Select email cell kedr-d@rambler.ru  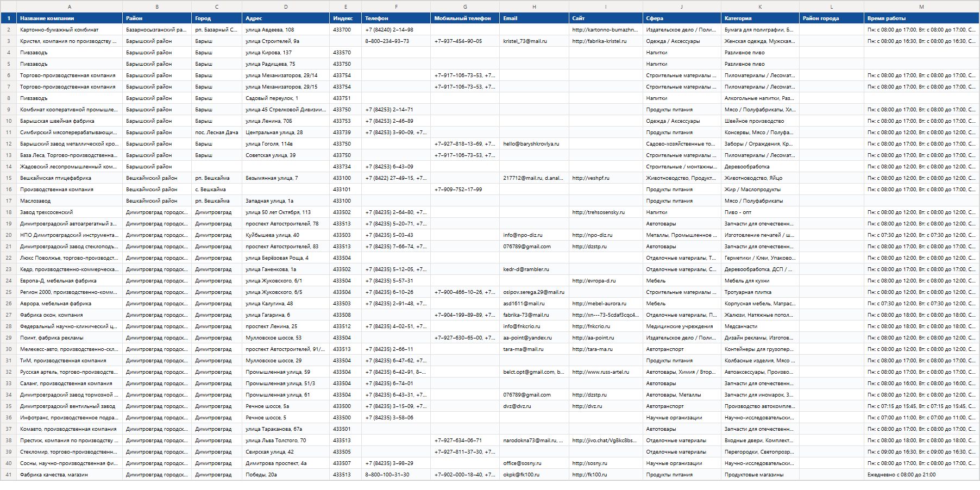click(535, 269)
